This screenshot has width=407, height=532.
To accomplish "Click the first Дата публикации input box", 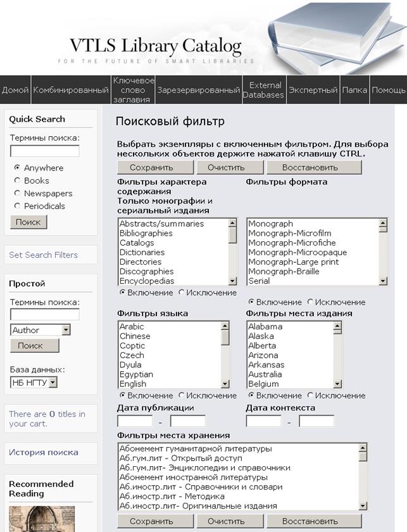I will [135, 421].
